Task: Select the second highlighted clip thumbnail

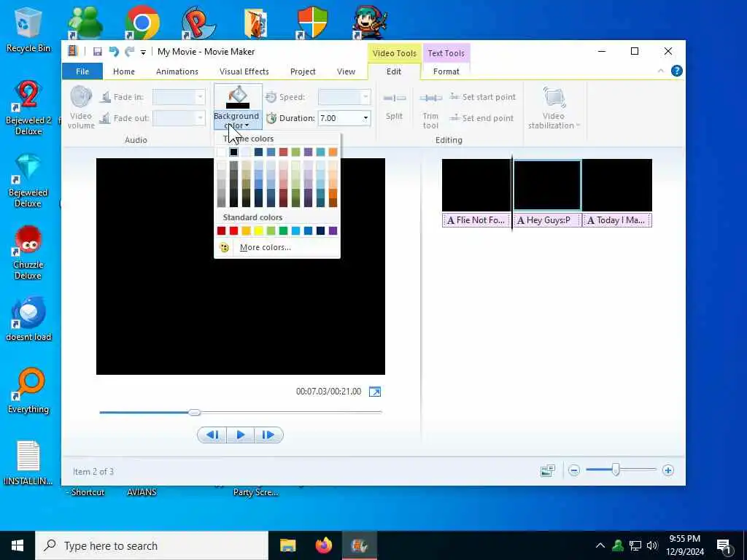Action: (547, 185)
